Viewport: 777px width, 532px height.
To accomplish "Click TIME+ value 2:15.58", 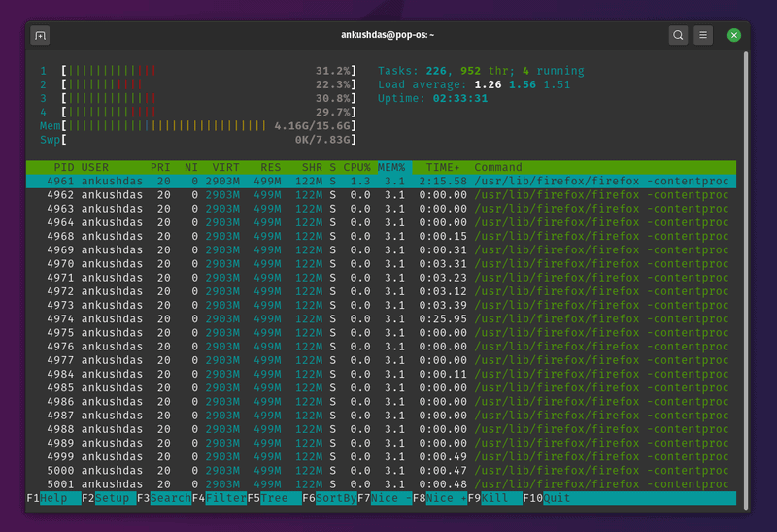I will coord(443,182).
